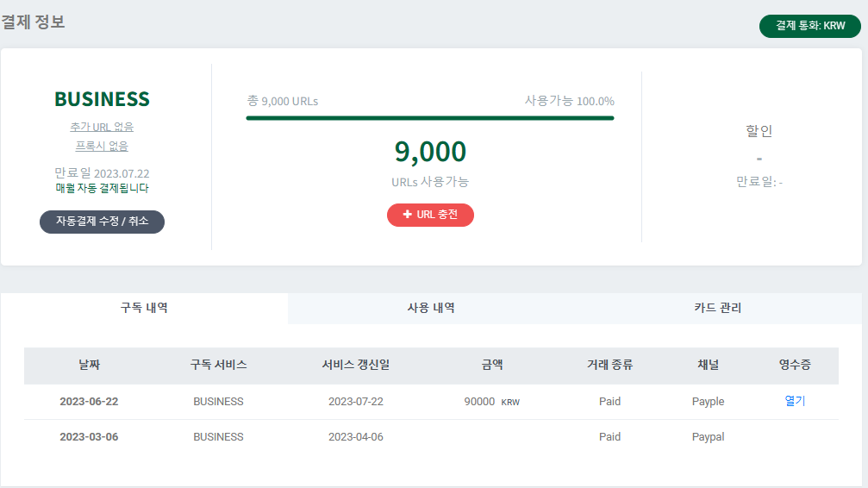Viewport: 868px width, 488px height.
Task: Click the 금액 column header
Action: tap(491, 365)
